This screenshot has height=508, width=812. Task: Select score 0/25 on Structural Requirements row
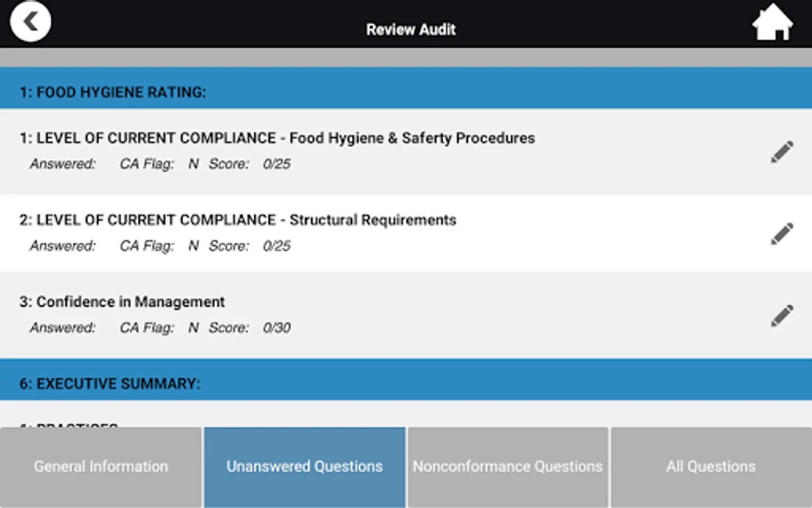coord(277,246)
